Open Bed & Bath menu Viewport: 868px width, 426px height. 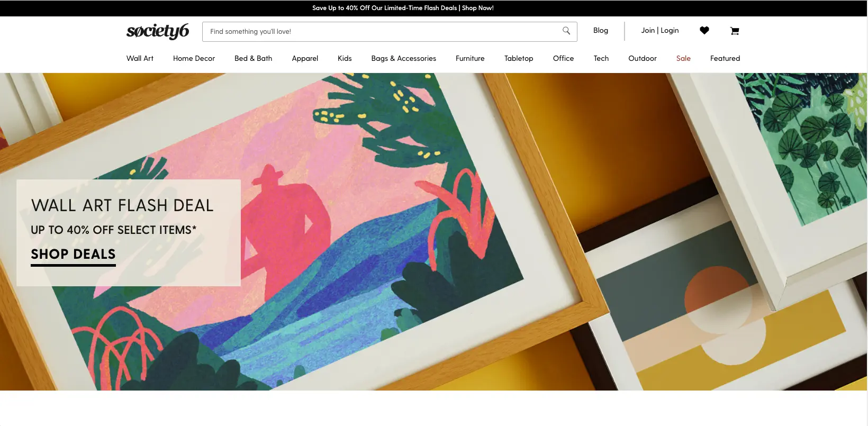(253, 58)
